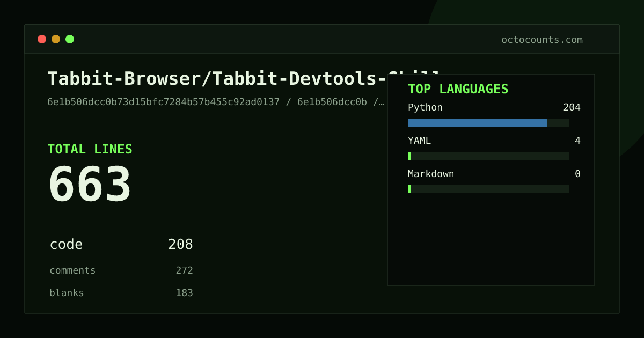Click the Markdown language label
The width and height of the screenshot is (644, 338).
(431, 174)
